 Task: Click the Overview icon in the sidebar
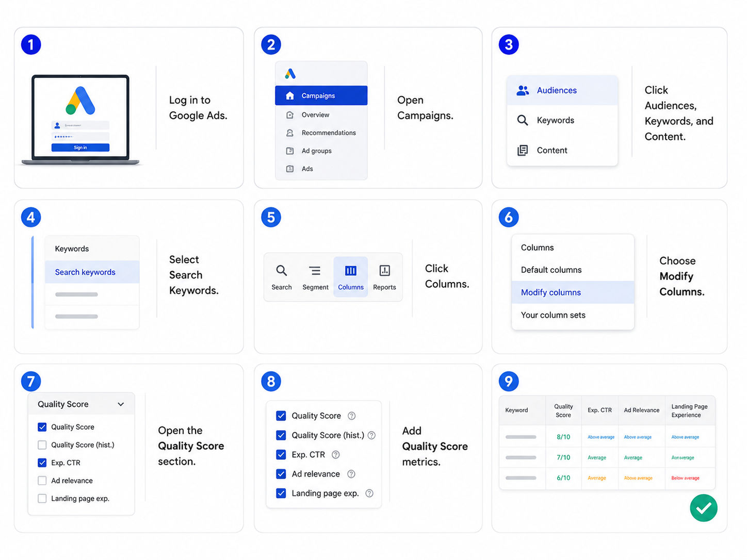pyautogui.click(x=290, y=115)
